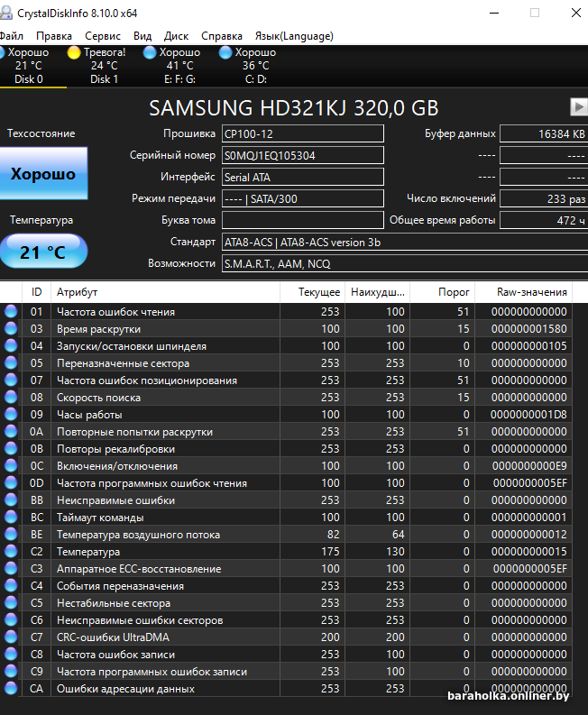The width and height of the screenshot is (588, 715).
Task: Click status icon of Аппаратное ECC-восстановление row
Action: click(11, 568)
